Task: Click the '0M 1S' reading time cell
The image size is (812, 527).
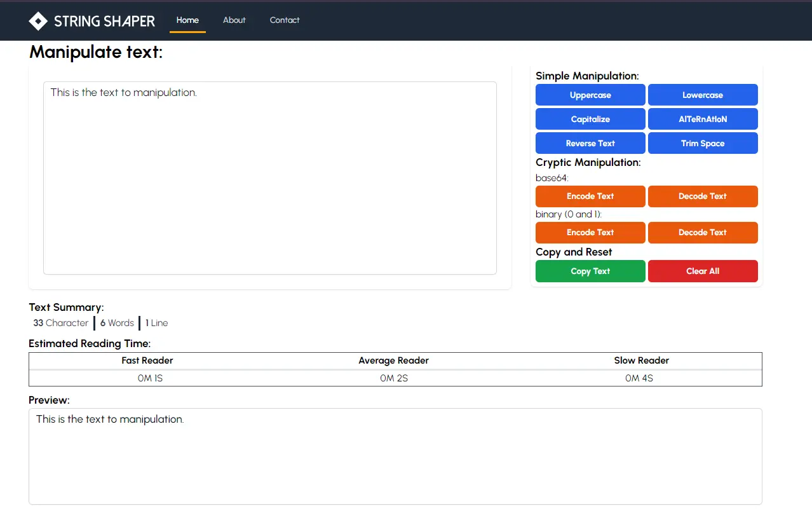Action: click(150, 378)
